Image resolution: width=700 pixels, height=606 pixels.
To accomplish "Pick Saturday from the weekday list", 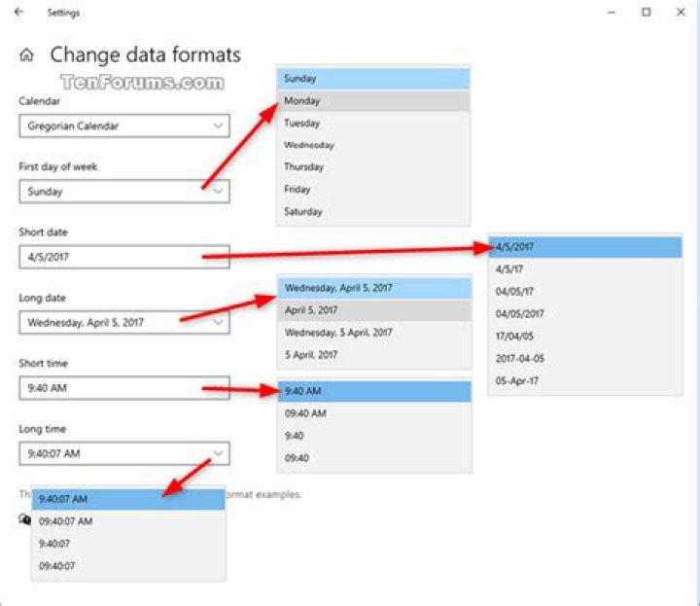I will (x=373, y=212).
